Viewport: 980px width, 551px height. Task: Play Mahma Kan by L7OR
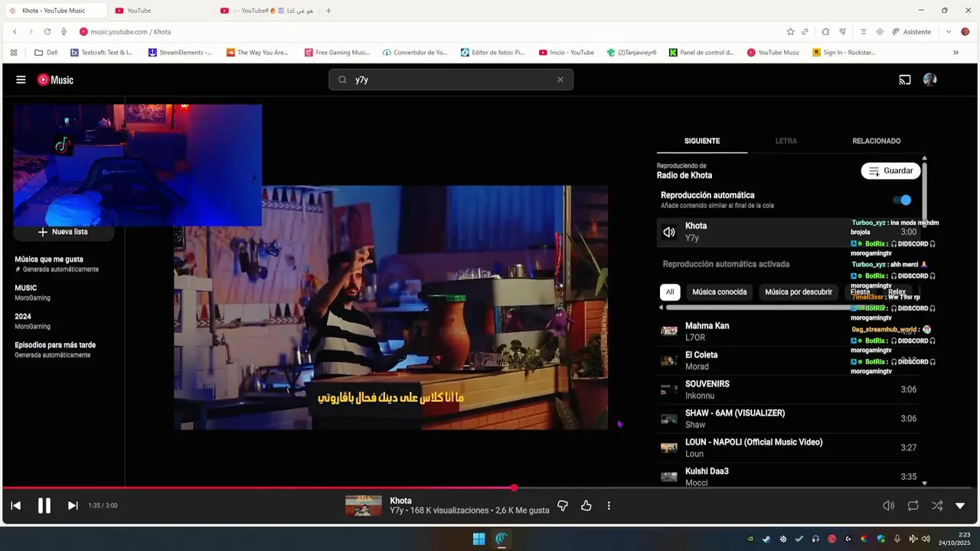(789, 331)
